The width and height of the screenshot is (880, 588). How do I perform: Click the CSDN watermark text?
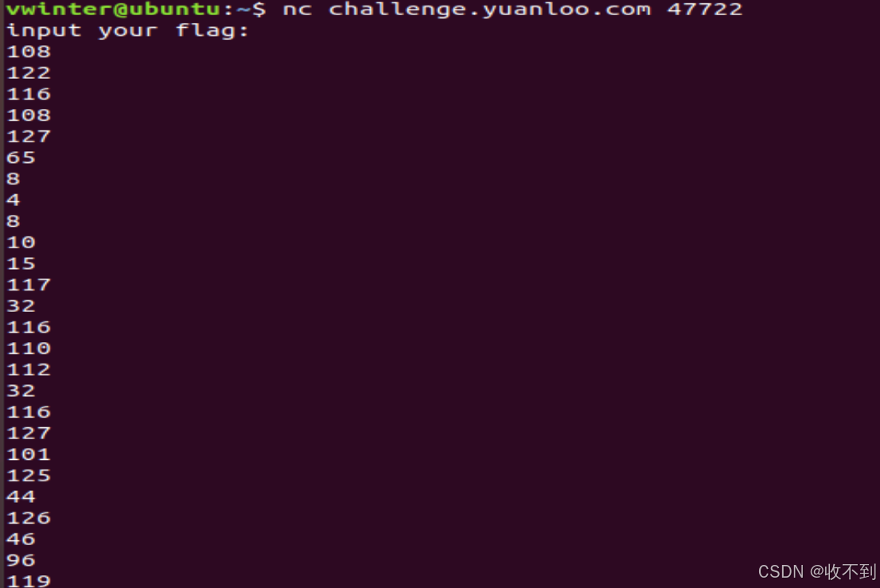tap(817, 572)
